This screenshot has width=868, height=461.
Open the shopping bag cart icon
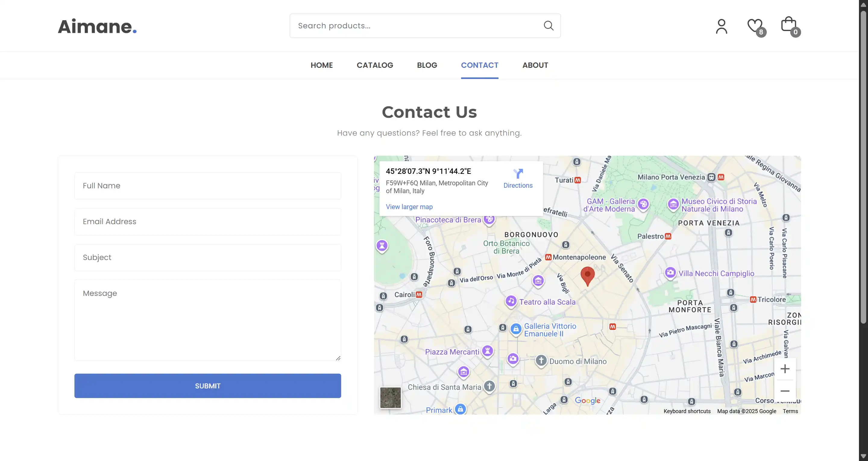[x=789, y=25]
